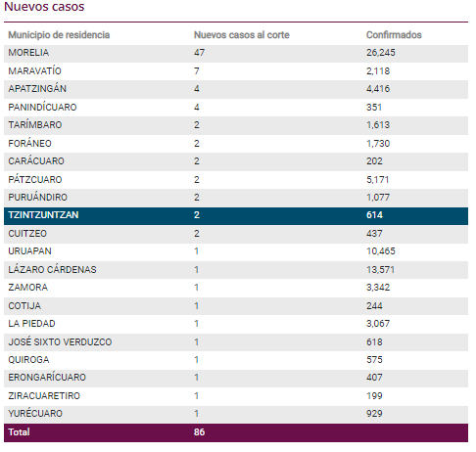The width and height of the screenshot is (476, 452).
Task: Select the PÁTZCUARO row
Action: coord(236,180)
